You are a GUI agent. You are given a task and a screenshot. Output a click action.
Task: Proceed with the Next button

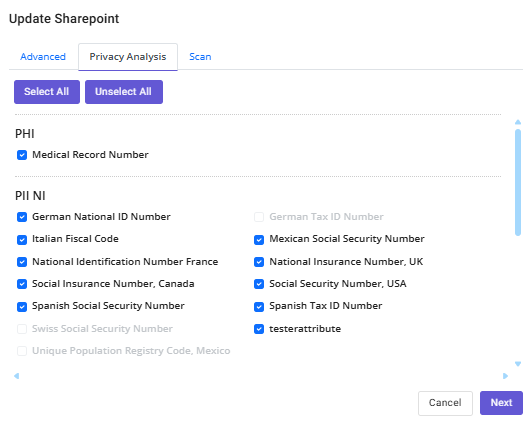click(x=501, y=403)
